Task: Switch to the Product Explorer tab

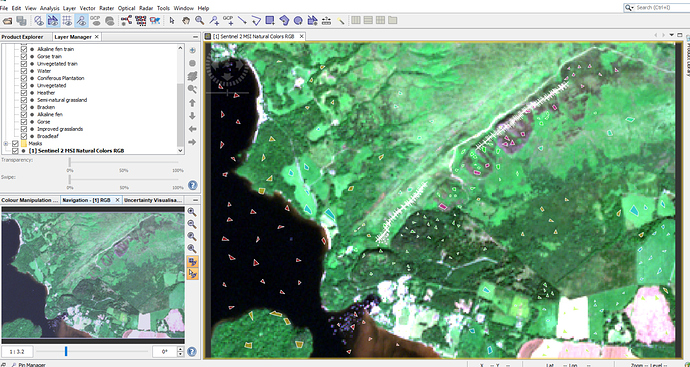Action: [22, 37]
